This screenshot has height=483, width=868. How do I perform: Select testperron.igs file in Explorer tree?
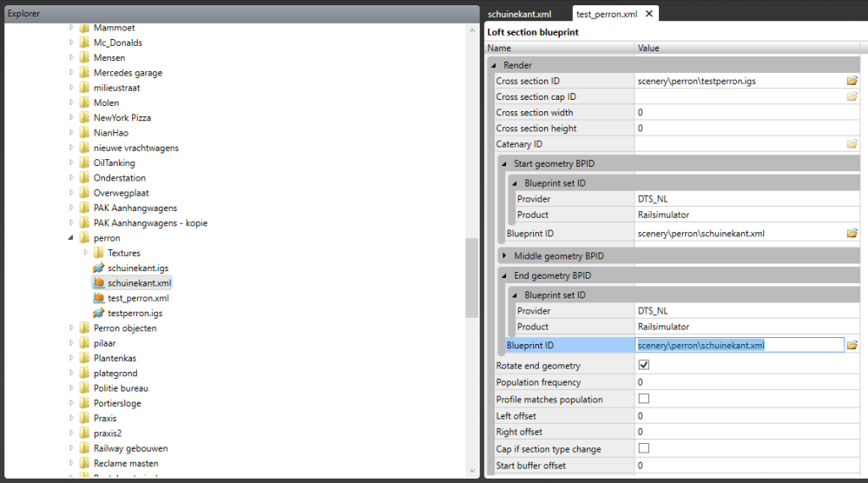(x=134, y=313)
